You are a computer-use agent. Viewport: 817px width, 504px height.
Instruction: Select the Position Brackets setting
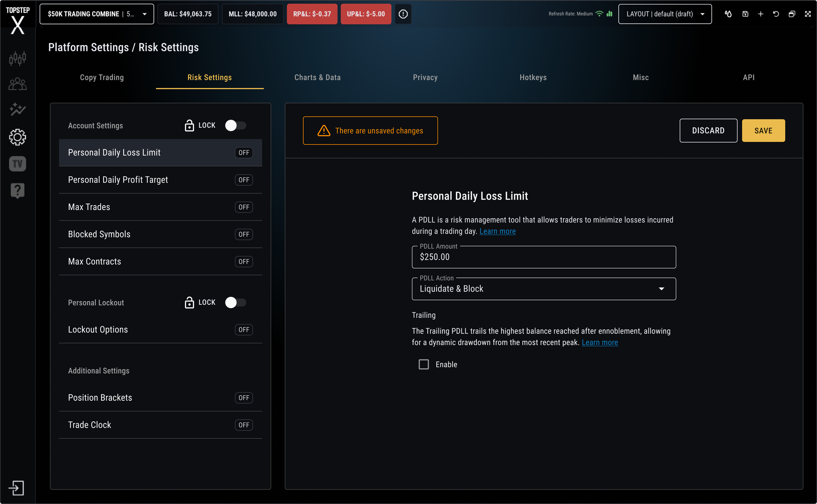point(160,398)
